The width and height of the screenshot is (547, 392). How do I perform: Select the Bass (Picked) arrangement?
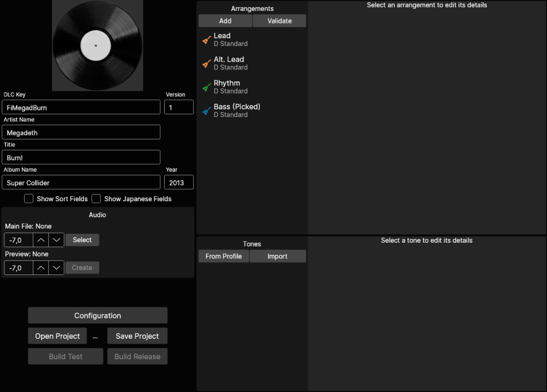click(237, 110)
